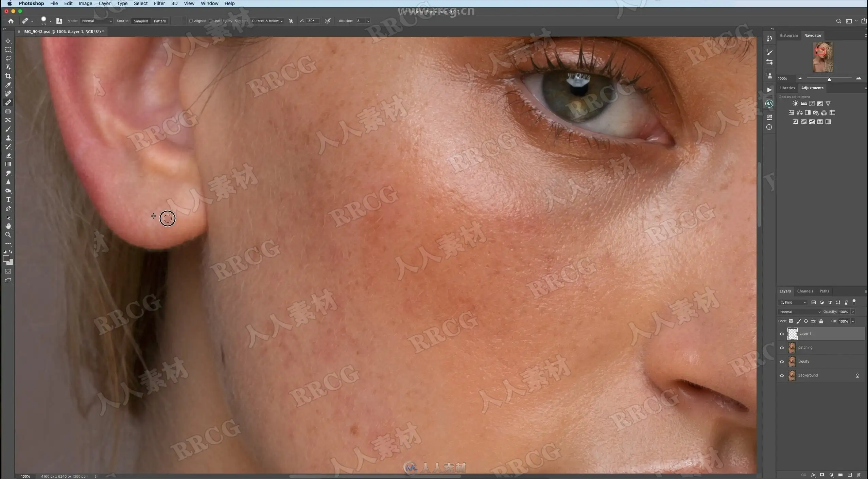Set source to Pattern
The image size is (868, 479).
(160, 21)
